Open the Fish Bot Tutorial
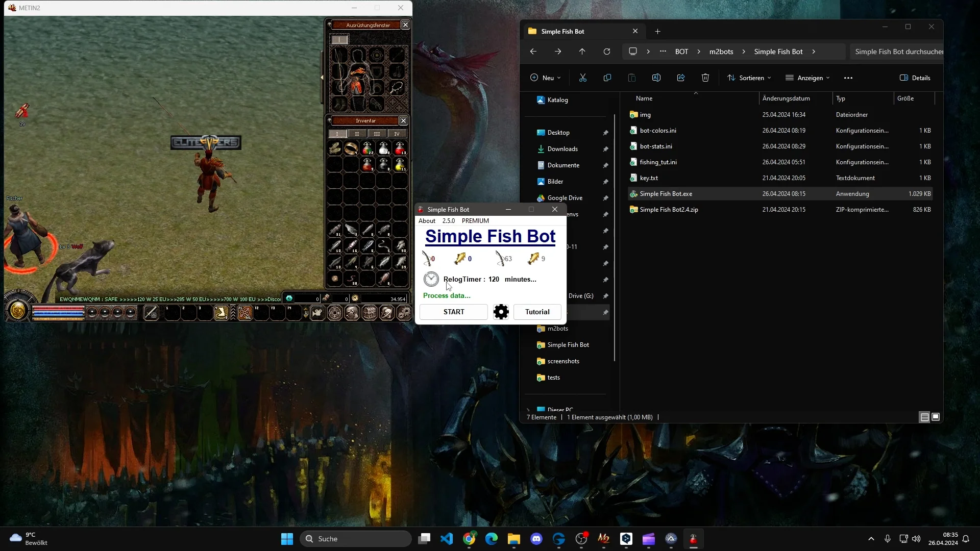The height and width of the screenshot is (551, 980). coord(537,312)
